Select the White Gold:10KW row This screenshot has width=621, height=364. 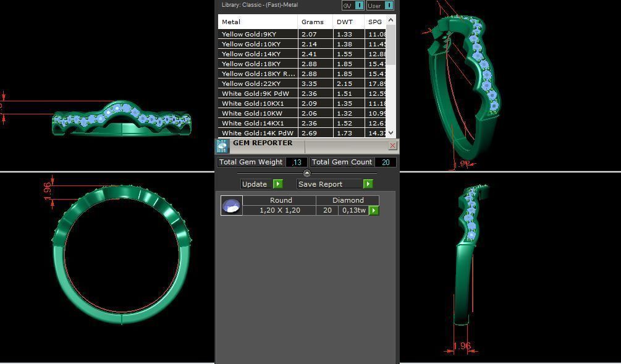302,113
